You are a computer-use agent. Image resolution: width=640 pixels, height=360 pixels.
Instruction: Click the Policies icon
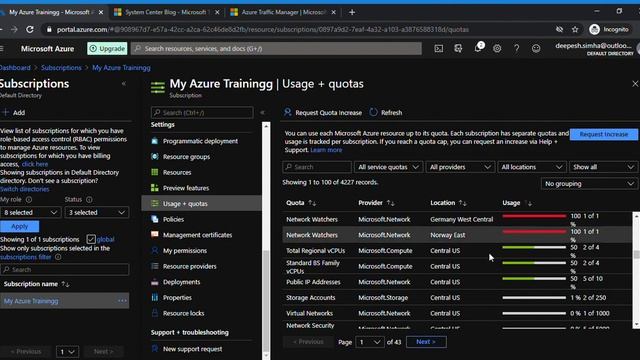pos(155,219)
